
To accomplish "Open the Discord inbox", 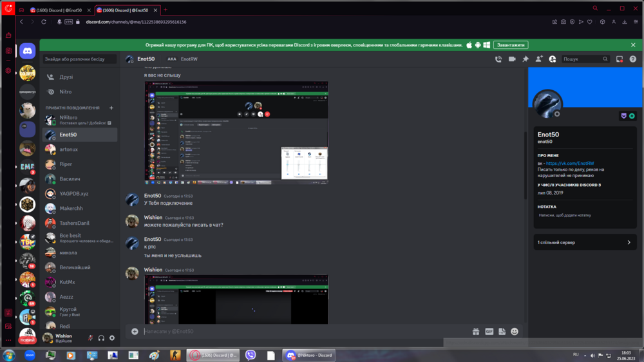I will [620, 59].
